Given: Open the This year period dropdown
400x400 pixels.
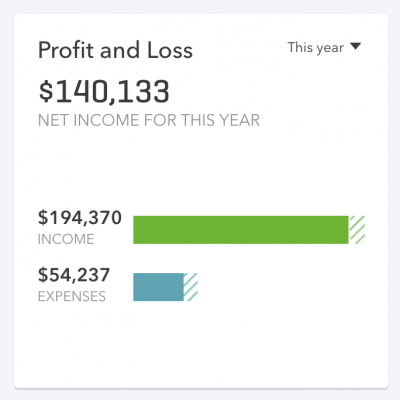Looking at the screenshot, I should click(324, 48).
